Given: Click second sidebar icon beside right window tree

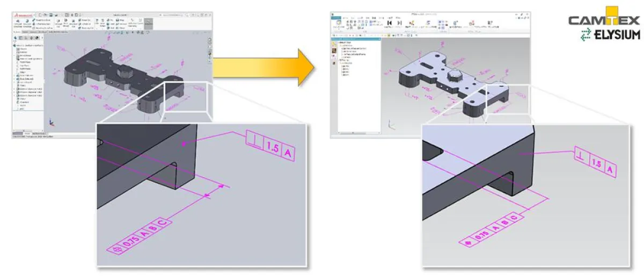Looking at the screenshot, I should pos(333,51).
